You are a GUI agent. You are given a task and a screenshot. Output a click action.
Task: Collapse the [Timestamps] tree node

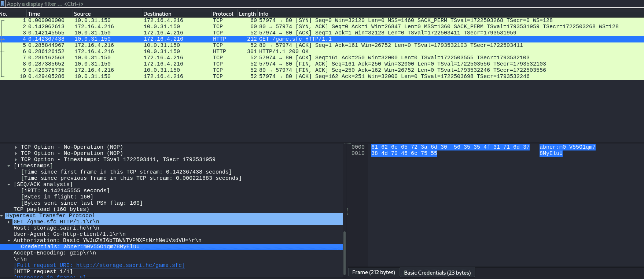click(9, 166)
